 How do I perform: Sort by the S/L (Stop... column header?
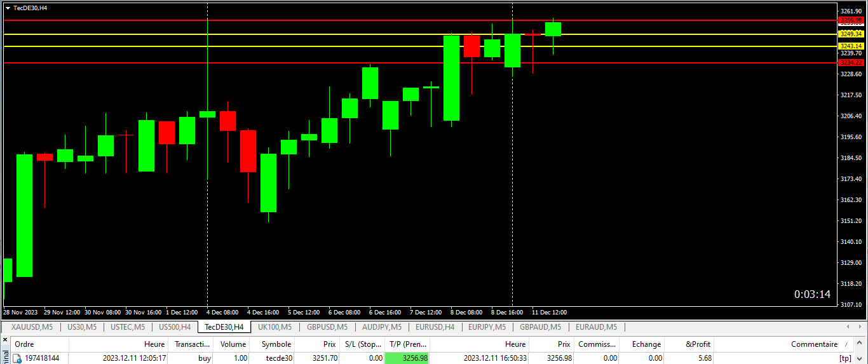tap(362, 344)
